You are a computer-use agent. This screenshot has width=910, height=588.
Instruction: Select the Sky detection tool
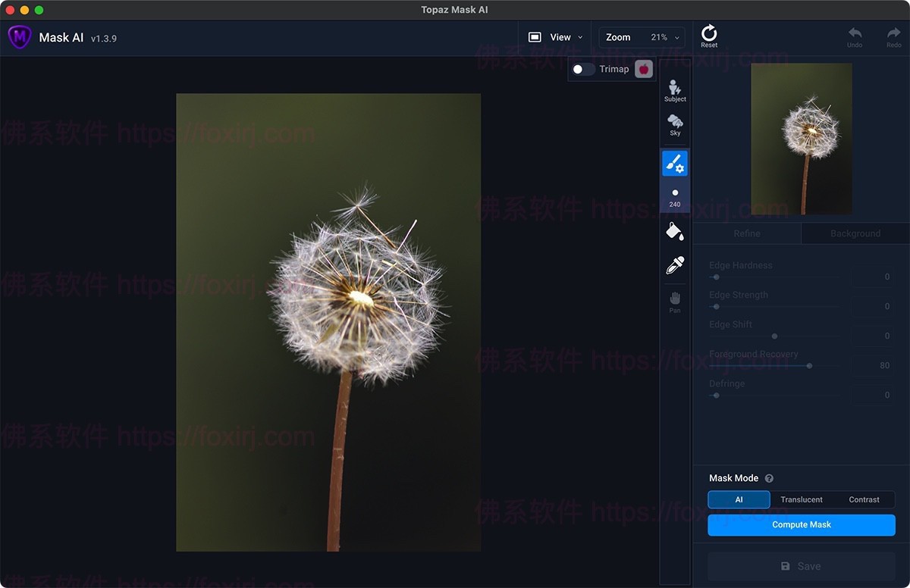pos(675,124)
